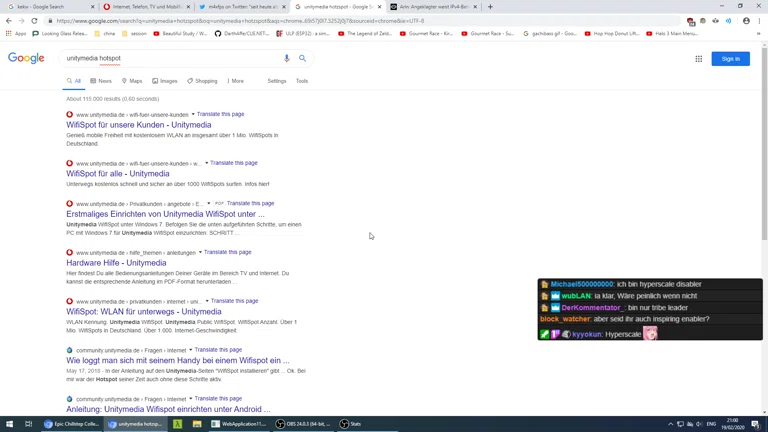Open dropdown arrow for 'Wie loggt man sich' result URL
768x432 pixels.
click(191, 350)
